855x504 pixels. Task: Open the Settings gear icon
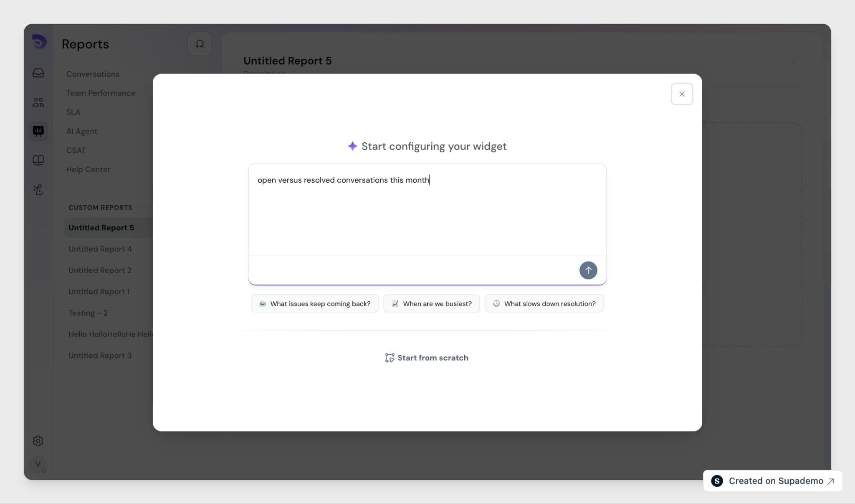point(38,441)
